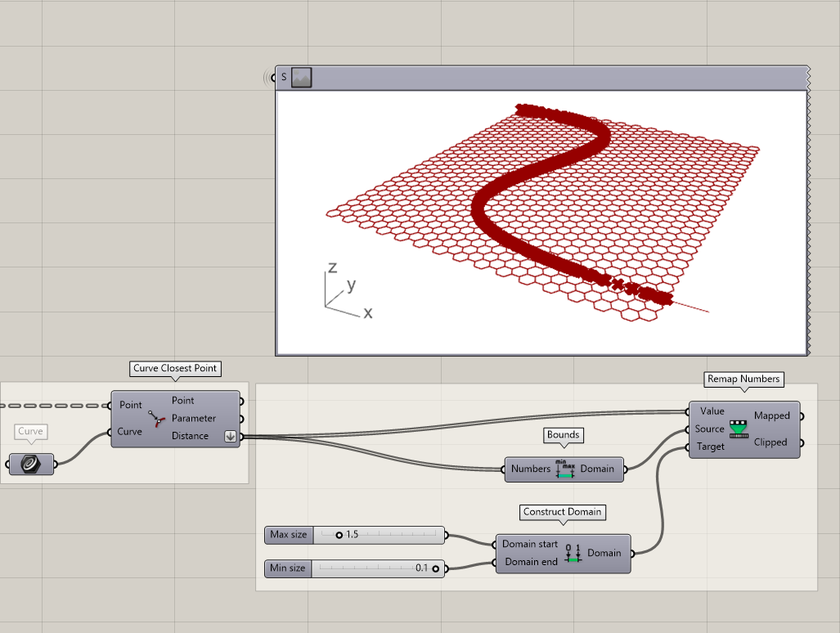The image size is (840, 633).
Task: Click the Domain start input
Action: (530, 544)
